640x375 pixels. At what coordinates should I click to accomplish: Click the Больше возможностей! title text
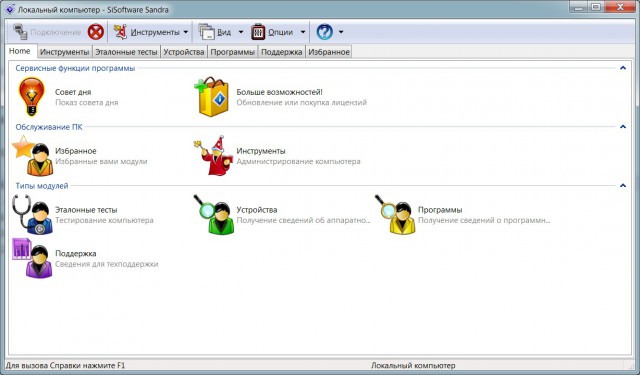[x=280, y=92]
